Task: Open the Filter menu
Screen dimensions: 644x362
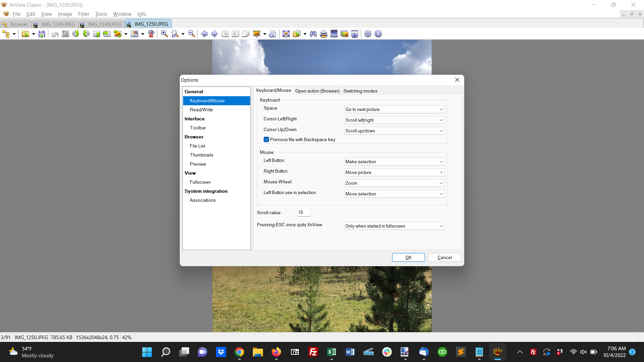Action: point(84,14)
